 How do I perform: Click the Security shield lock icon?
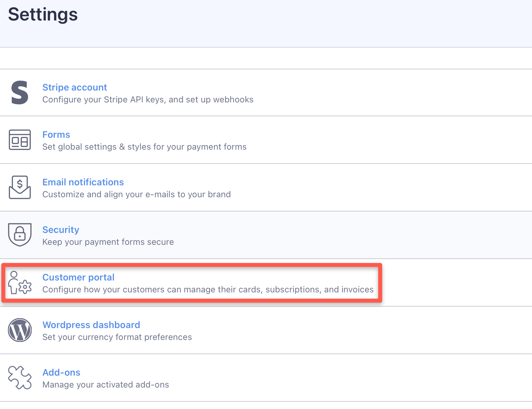(x=20, y=235)
